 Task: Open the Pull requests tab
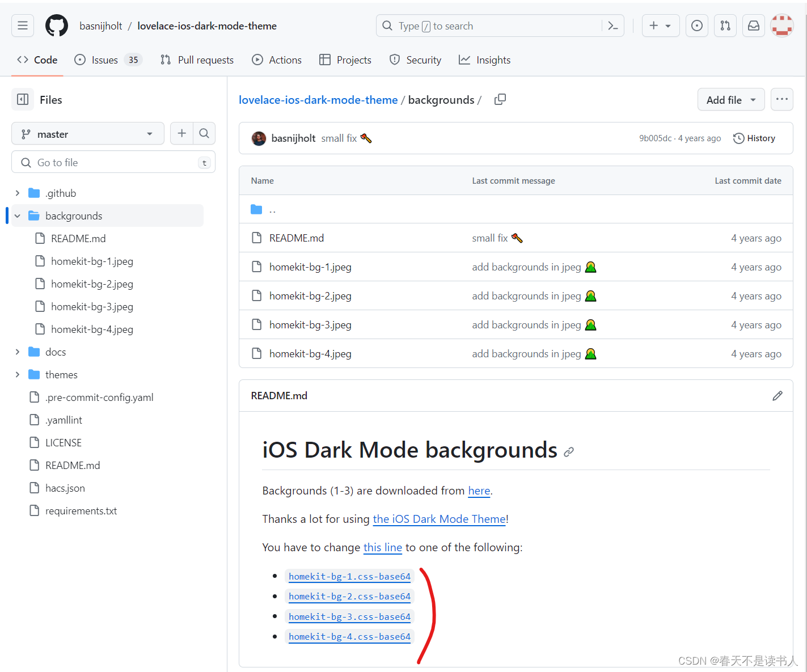[x=197, y=60]
